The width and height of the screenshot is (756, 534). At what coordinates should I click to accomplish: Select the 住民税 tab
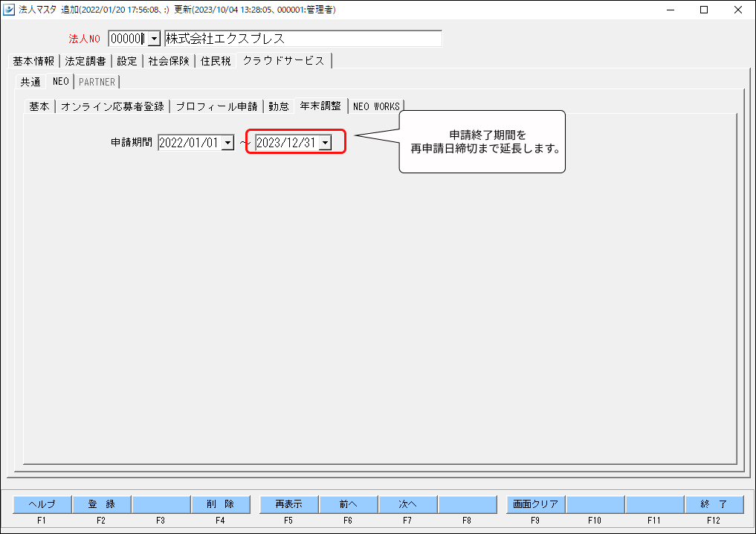tap(216, 61)
